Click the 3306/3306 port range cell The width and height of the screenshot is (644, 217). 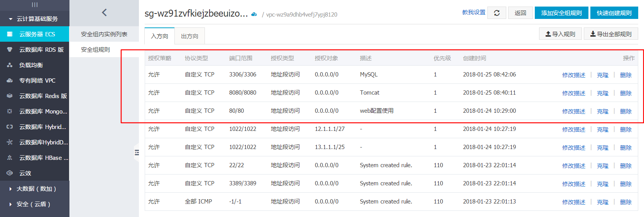243,75
